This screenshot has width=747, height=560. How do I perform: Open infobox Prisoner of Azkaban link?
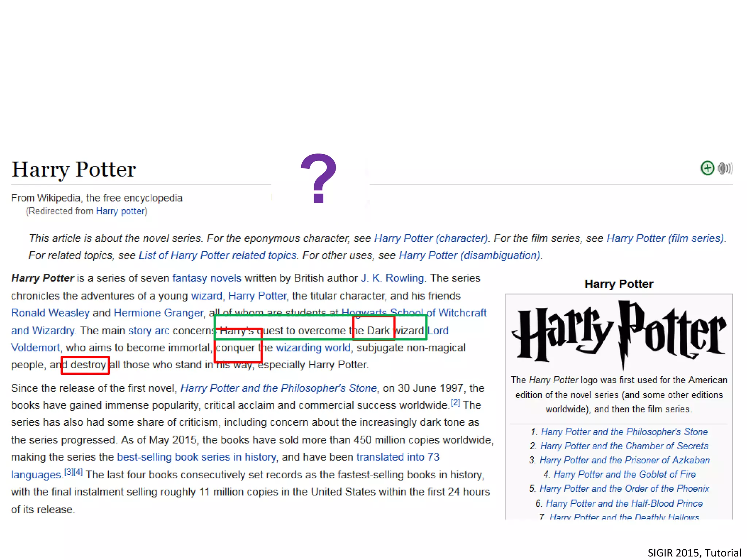click(x=624, y=460)
